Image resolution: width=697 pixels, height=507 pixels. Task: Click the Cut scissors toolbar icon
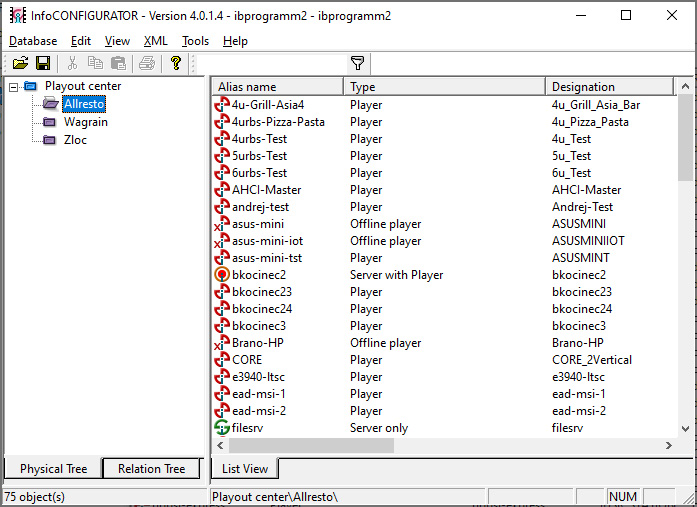[72, 63]
